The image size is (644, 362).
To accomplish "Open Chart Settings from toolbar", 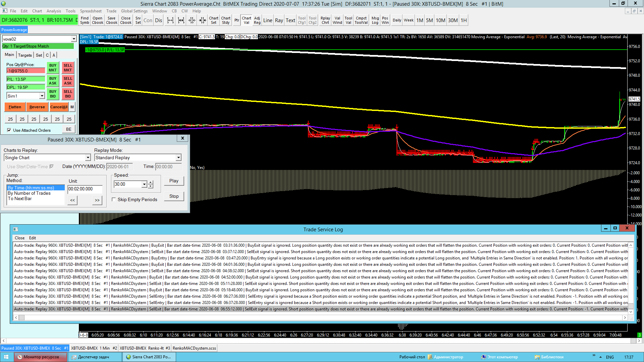I will pos(213,20).
